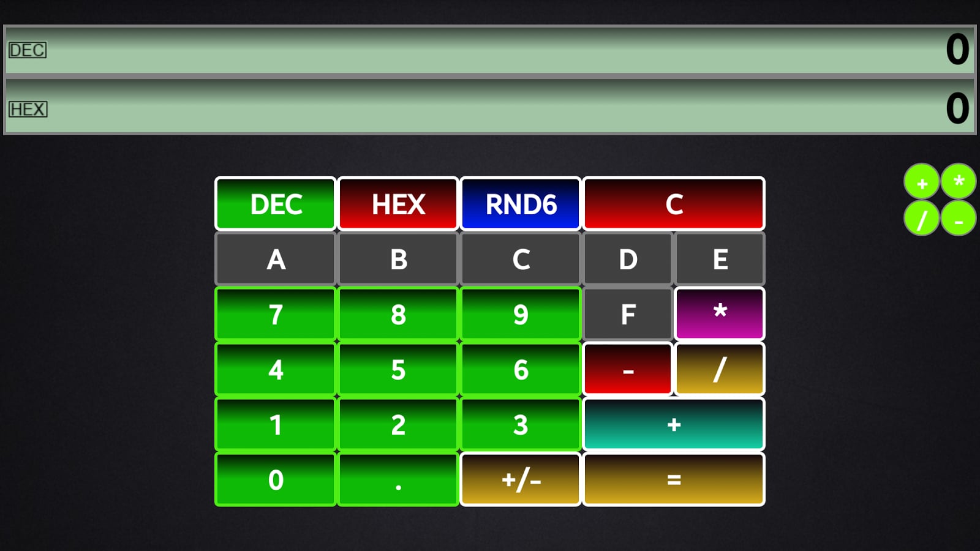Tap the decimal point key
Screen dimensions: 980x551
click(398, 479)
